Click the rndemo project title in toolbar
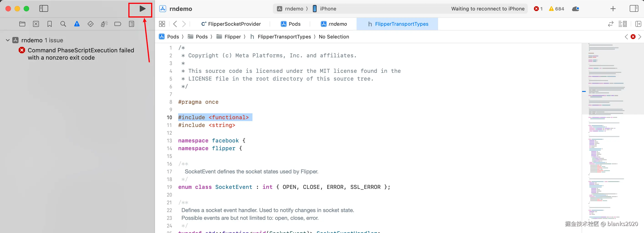 click(x=181, y=9)
